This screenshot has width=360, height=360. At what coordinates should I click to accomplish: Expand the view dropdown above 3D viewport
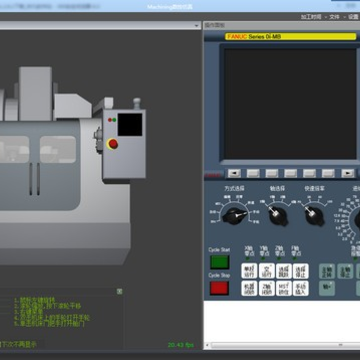196,26
